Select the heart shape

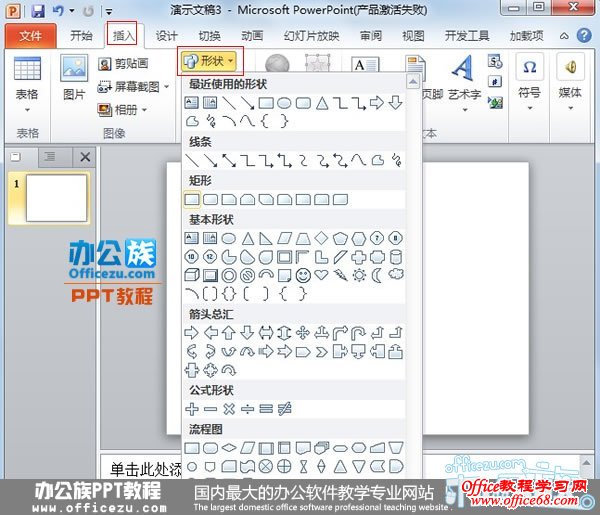(321, 275)
